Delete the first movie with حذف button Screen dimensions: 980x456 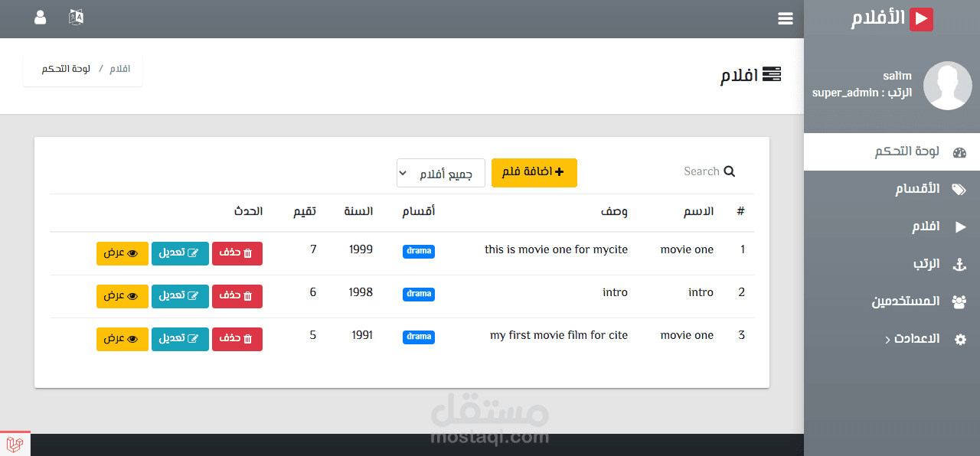click(x=237, y=253)
